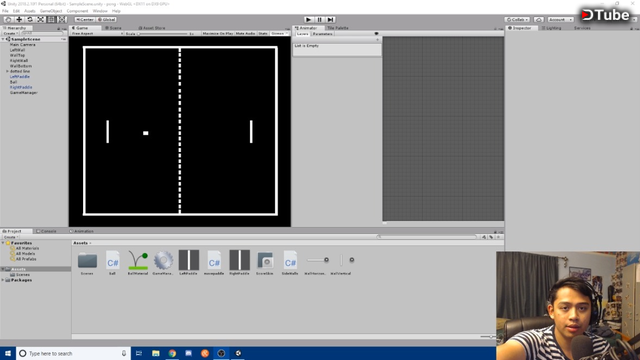Select the combined Transform tool
The height and width of the screenshot is (360, 640).
[x=62, y=20]
